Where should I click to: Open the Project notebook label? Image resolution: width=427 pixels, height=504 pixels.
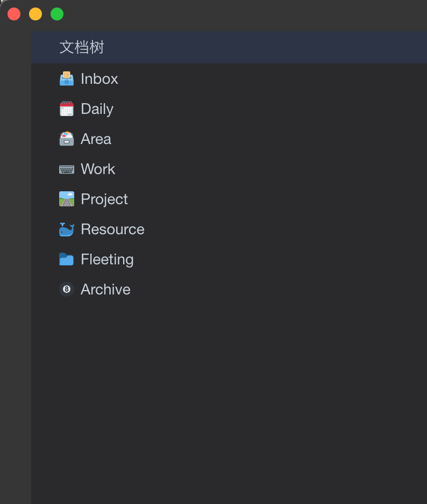click(104, 199)
